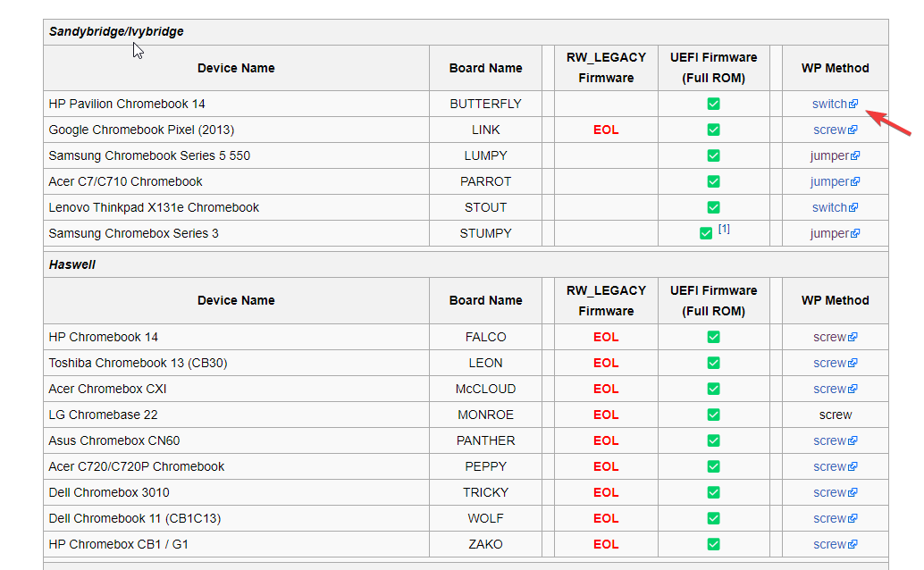Screen dimensions: 924x570
Task: Click green checkmark in PEPPY row
Action: point(714,467)
